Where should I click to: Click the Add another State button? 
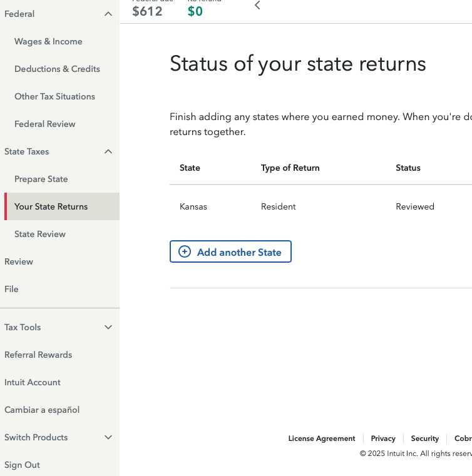pos(230,251)
